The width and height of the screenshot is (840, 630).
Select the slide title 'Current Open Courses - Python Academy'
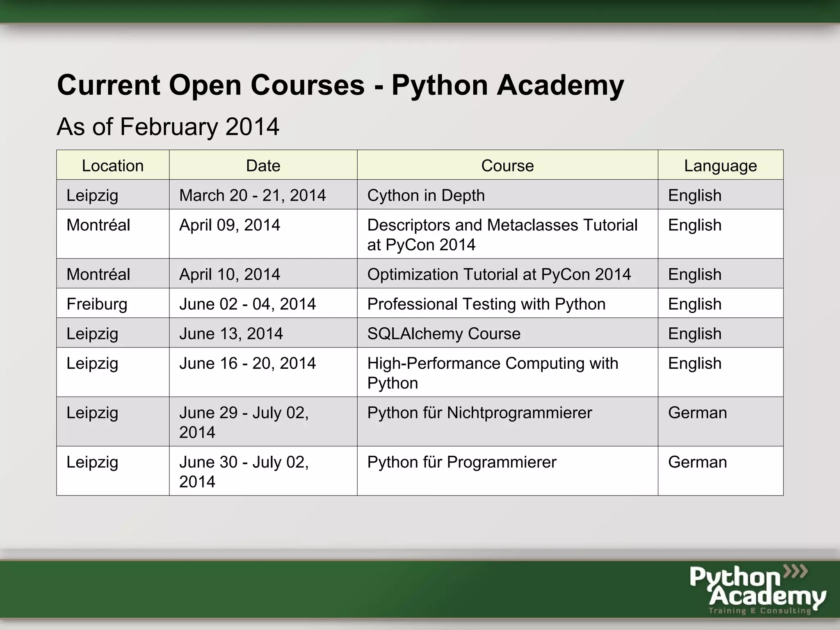coord(340,85)
